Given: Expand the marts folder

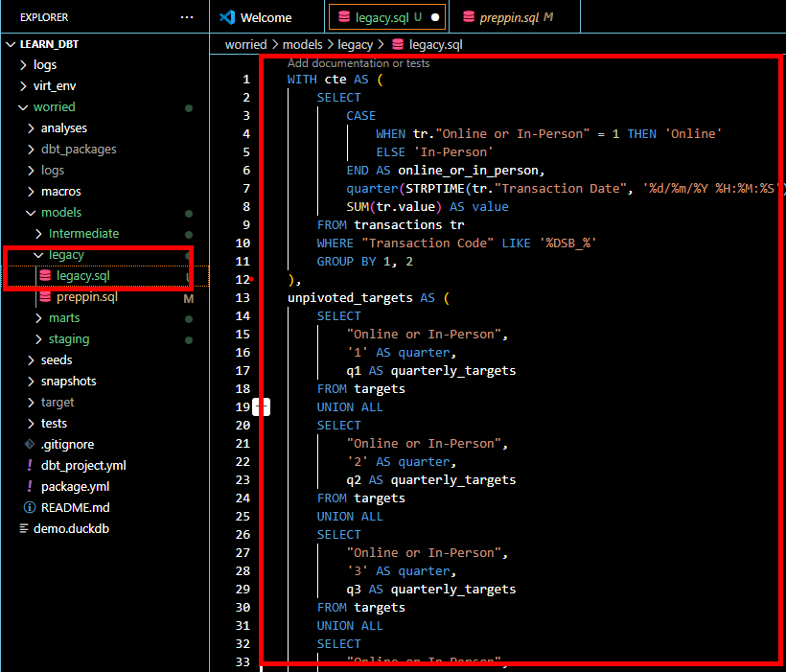Looking at the screenshot, I should tap(38, 317).
